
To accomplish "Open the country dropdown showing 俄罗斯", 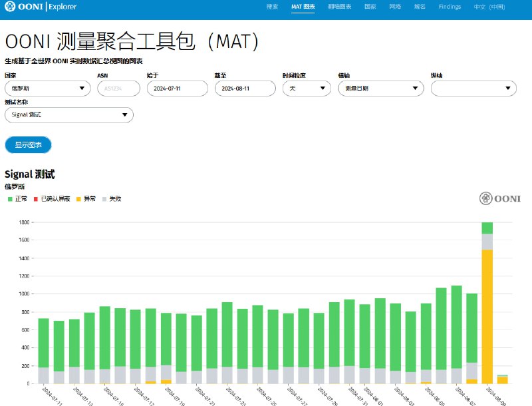I will pyautogui.click(x=48, y=89).
